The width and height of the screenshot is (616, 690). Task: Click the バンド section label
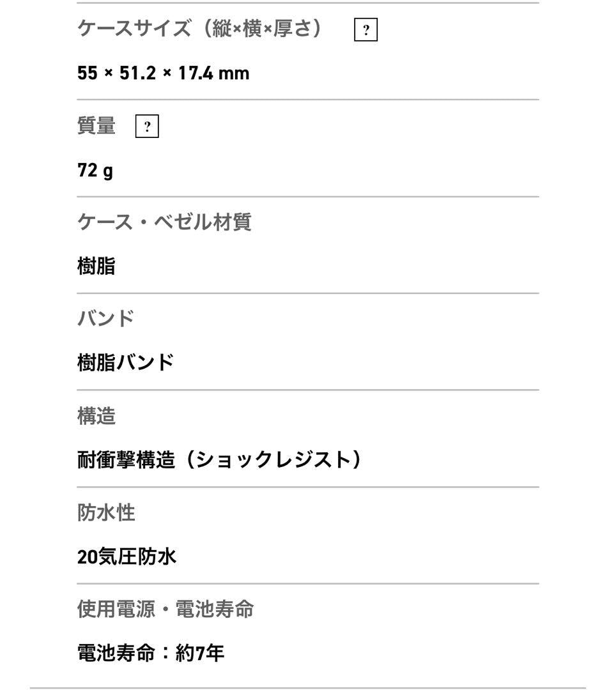click(x=106, y=318)
